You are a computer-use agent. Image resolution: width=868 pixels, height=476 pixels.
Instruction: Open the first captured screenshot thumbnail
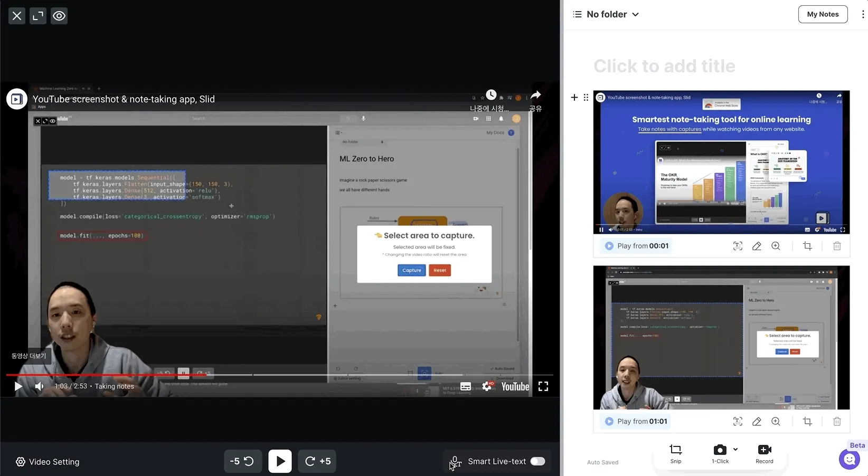click(x=721, y=162)
